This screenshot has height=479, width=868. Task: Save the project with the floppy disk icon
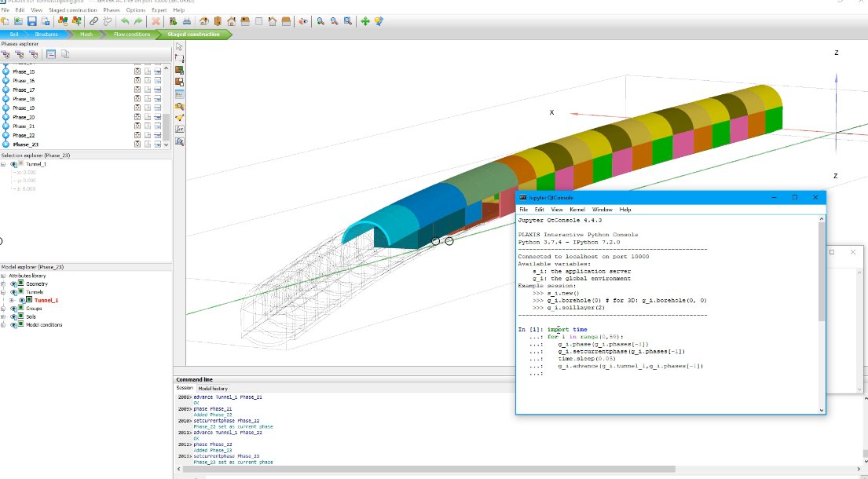pos(31,21)
